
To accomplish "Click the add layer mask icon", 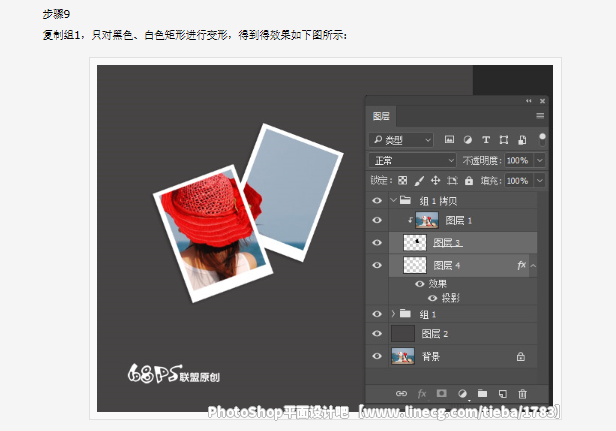I will pos(442,393).
